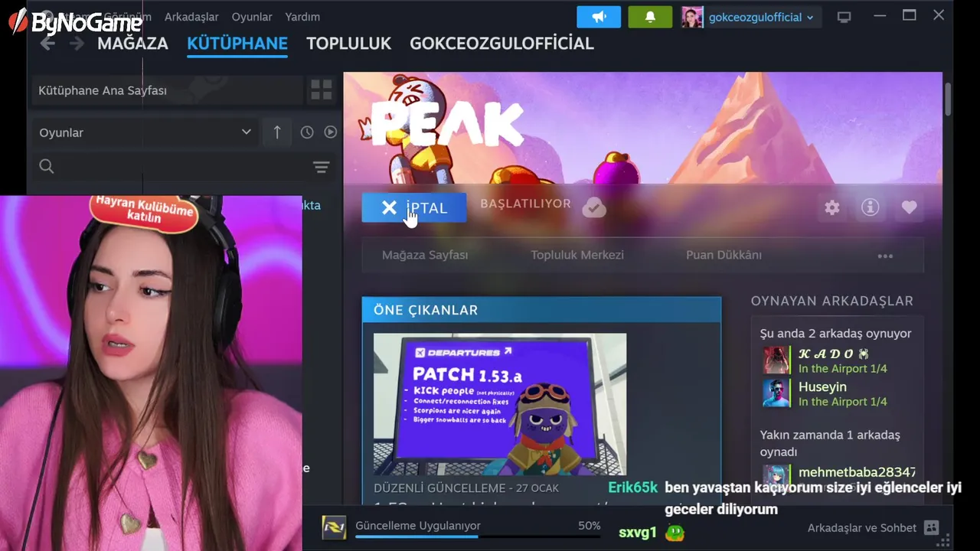
Task: Expand the Oyunlar filter dropdown
Action: tap(145, 132)
